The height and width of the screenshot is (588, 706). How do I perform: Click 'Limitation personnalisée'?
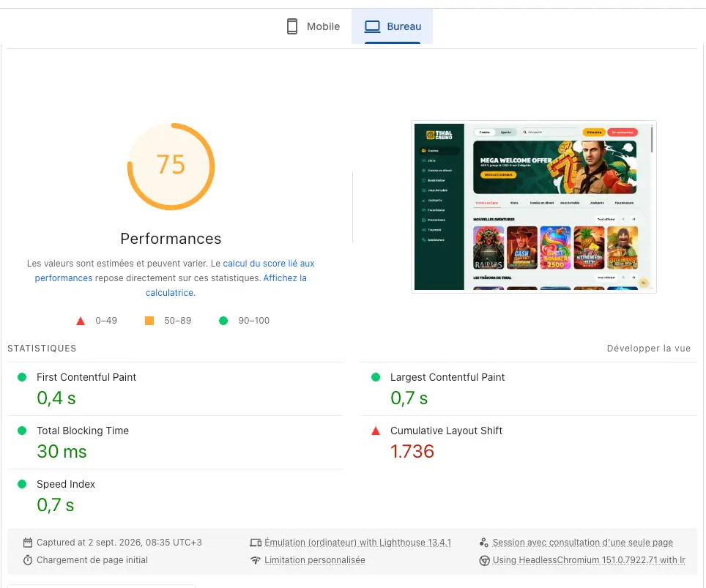(x=315, y=560)
